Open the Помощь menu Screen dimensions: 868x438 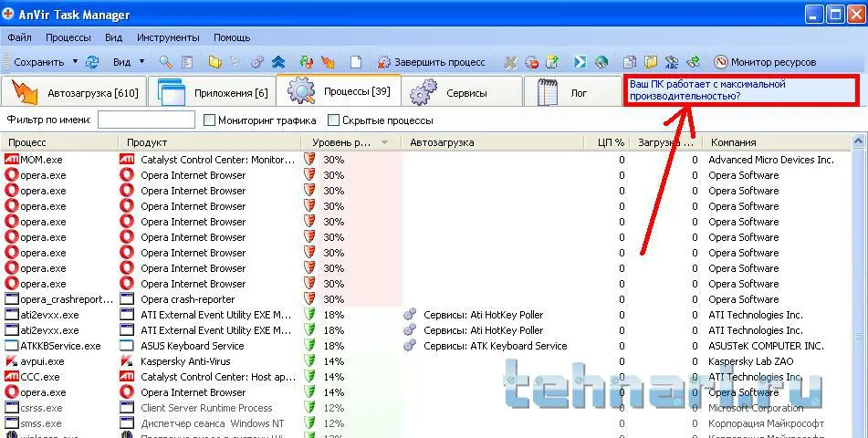click(232, 37)
